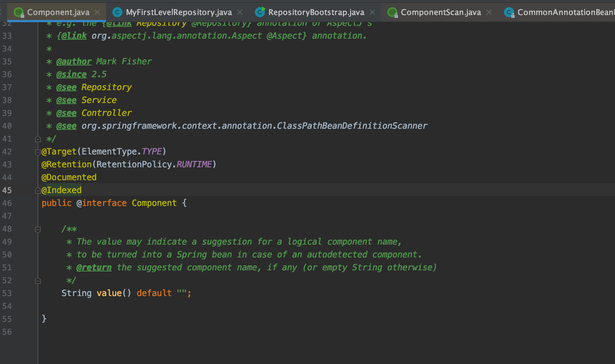This screenshot has height=364, width=615.
Task: Click the fold end marker at line 45
Action: [38, 190]
